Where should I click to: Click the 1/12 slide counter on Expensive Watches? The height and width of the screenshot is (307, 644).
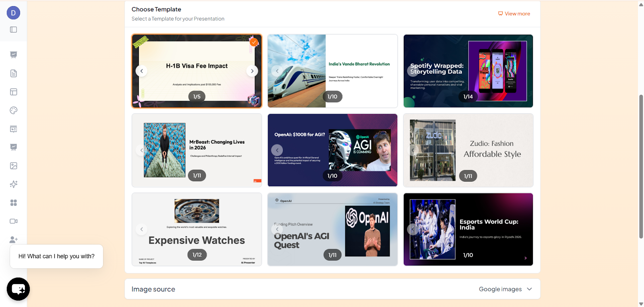[x=197, y=255]
